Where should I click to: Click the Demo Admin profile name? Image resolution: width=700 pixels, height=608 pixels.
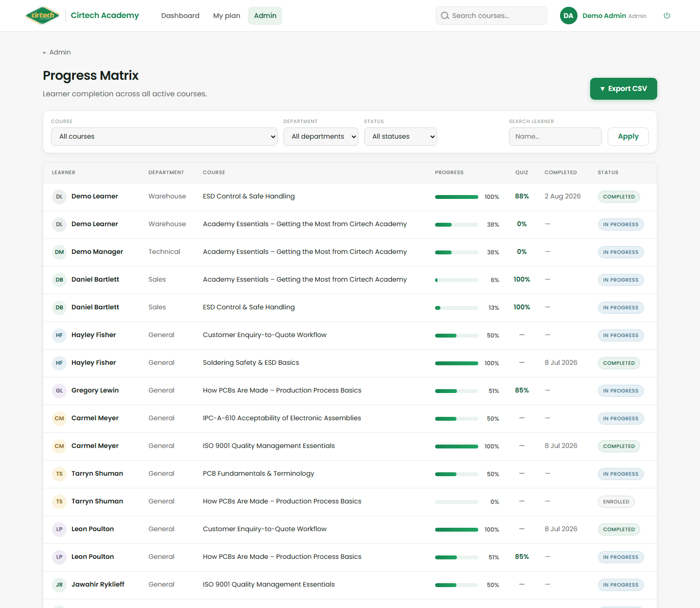(604, 16)
